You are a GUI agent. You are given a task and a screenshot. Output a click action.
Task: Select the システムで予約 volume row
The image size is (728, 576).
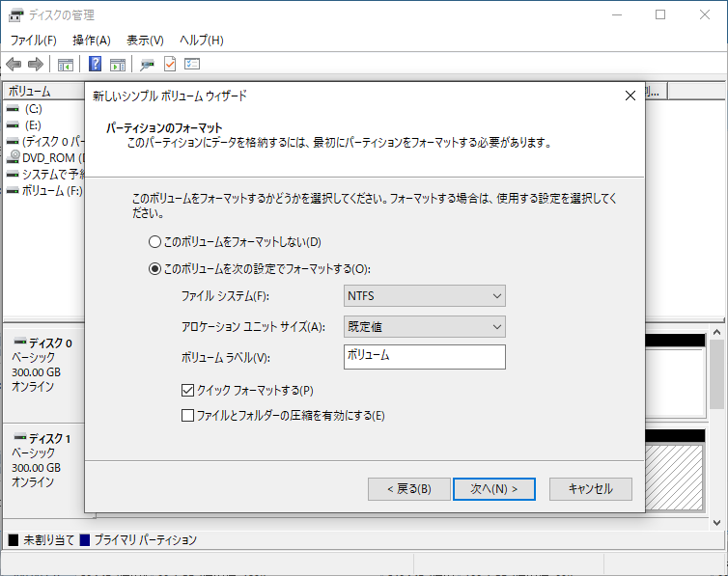45,175
